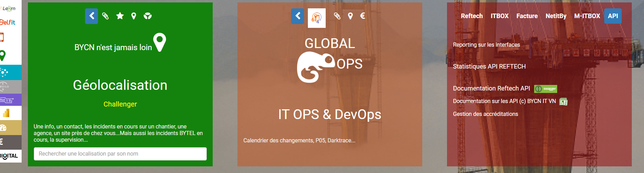Collapse the Global OPS card with the back chevron
This screenshot has height=173, width=644.
point(298,16)
